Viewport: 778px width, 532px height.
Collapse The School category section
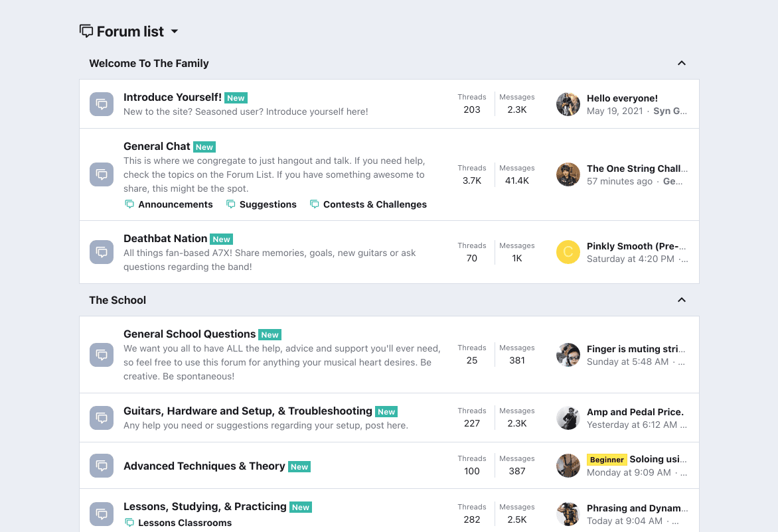click(x=681, y=300)
